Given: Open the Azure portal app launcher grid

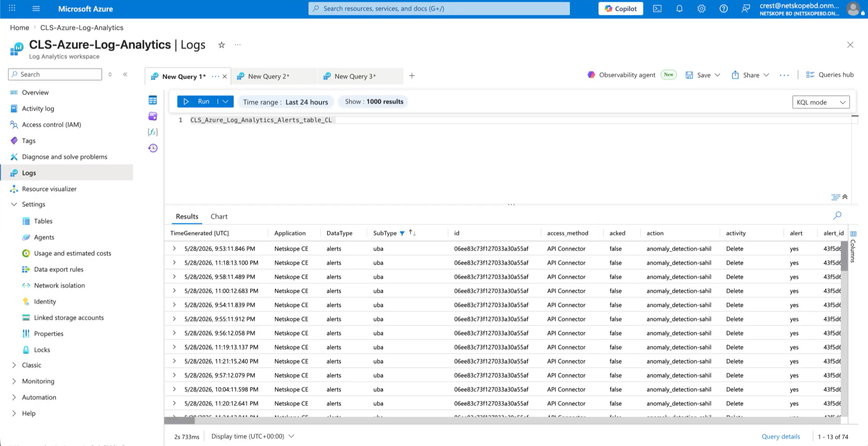Looking at the screenshot, I should point(12,9).
